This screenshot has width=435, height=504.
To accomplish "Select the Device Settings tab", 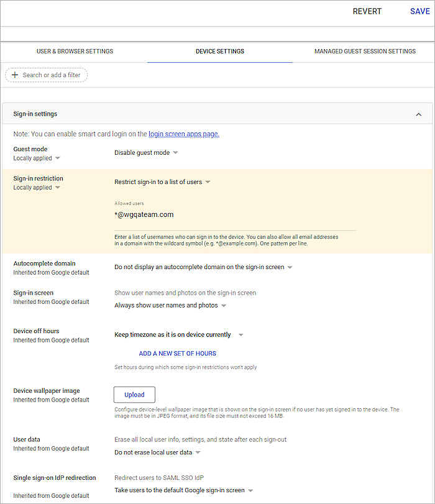I will tap(220, 51).
